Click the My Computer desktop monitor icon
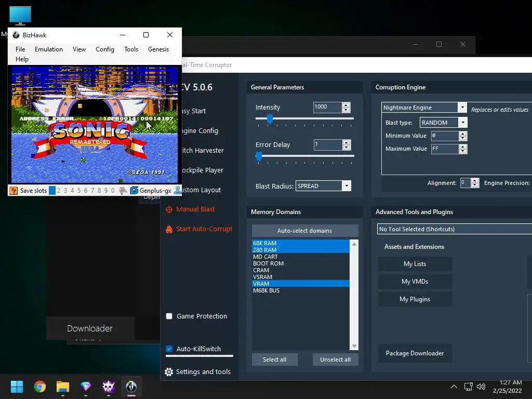This screenshot has width=532, height=399. pyautogui.click(x=20, y=16)
